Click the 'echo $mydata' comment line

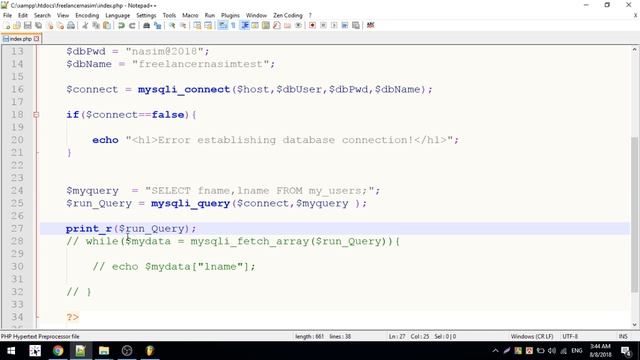174,267
